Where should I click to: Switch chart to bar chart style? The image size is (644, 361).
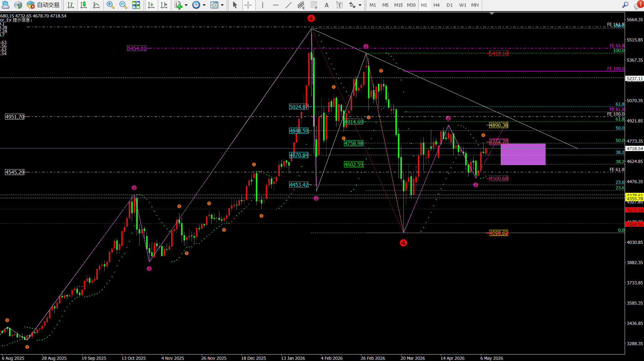(71, 5)
